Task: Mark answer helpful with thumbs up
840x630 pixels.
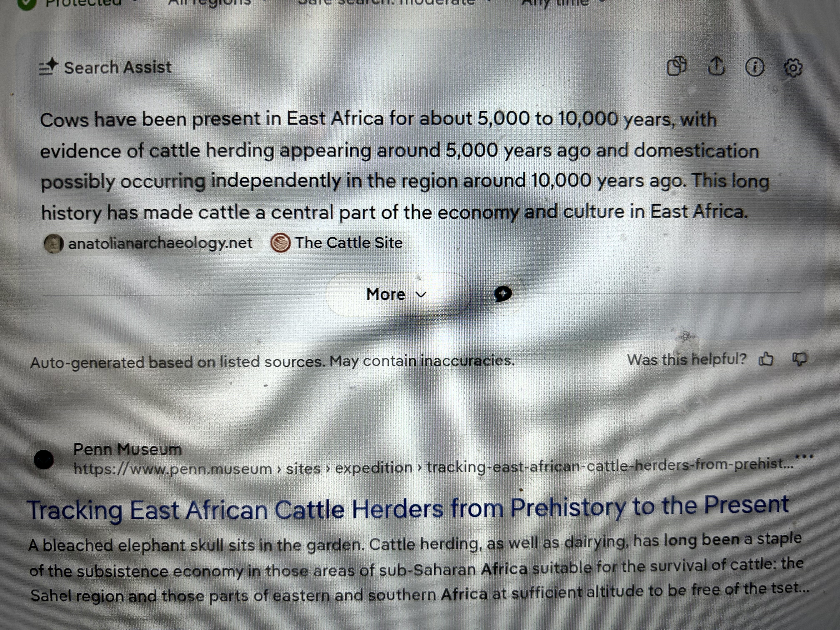Action: tap(766, 359)
